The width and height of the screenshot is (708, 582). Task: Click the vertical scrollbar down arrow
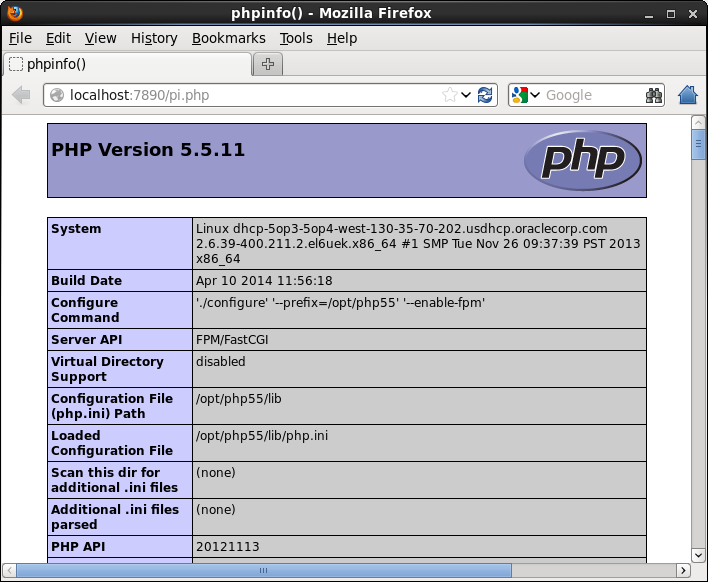(x=698, y=555)
